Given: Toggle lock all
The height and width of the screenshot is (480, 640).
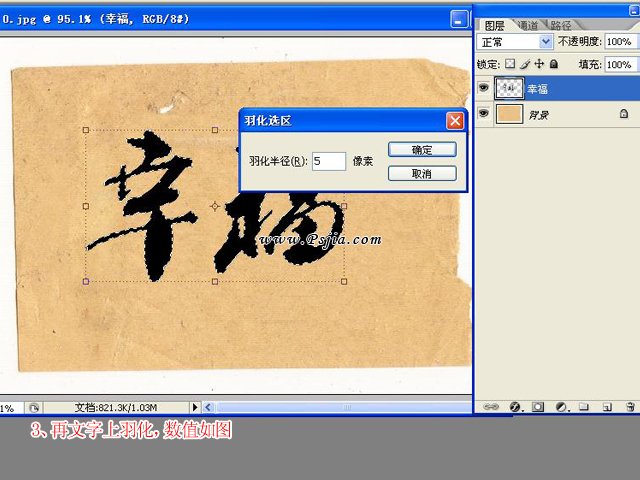Looking at the screenshot, I should [553, 64].
